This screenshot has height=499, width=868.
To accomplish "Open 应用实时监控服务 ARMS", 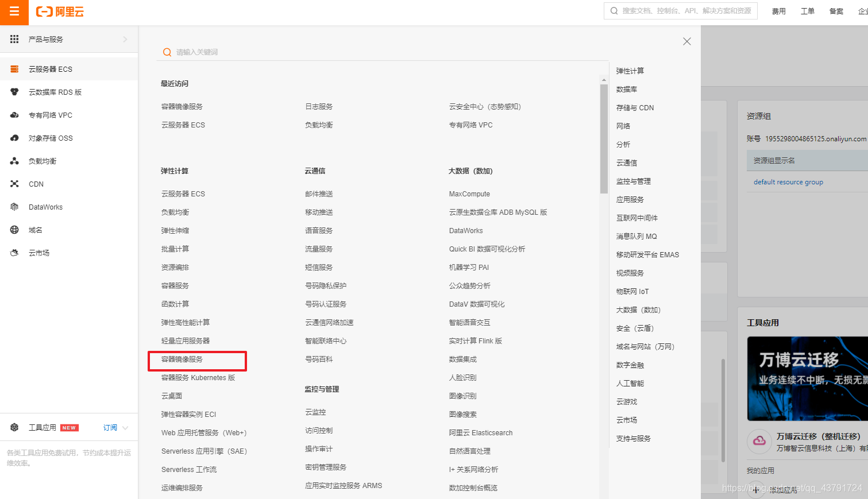I will (344, 486).
